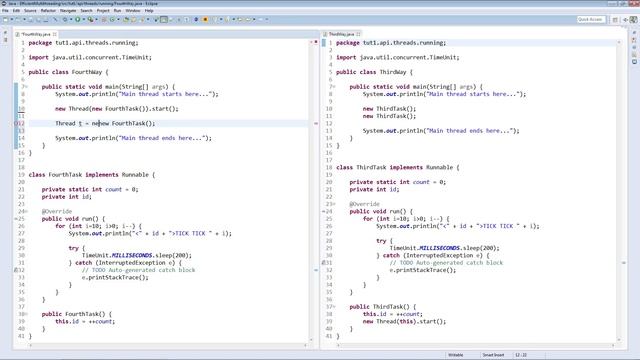Click Smart Insert in the status bar
The height and width of the screenshot is (360, 640).
pos(493,355)
